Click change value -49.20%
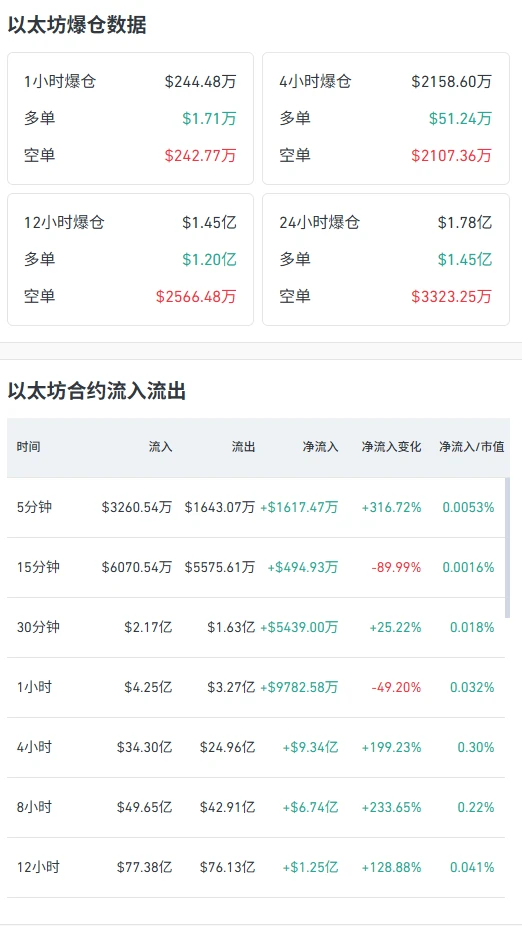Image resolution: width=522 pixels, height=926 pixels. click(396, 687)
